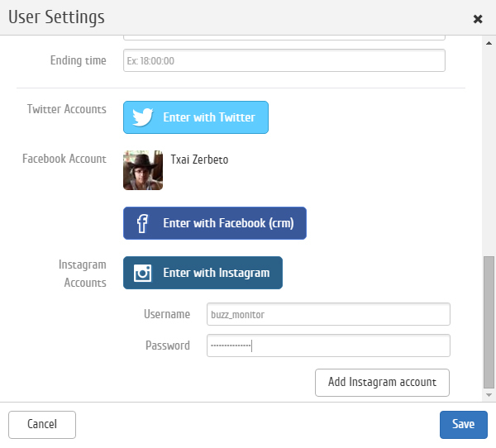Click the partially visible field above Ending time
Image resolution: width=496 pixels, height=448 pixels.
284,37
